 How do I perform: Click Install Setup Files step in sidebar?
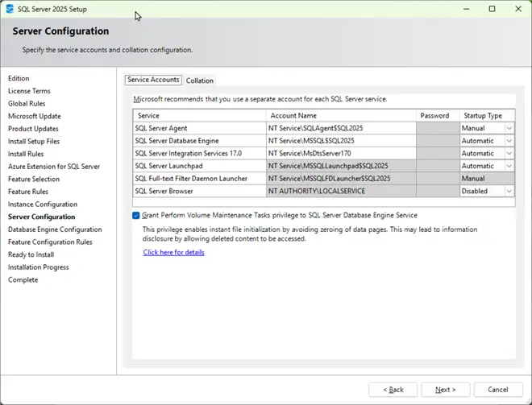[x=34, y=142]
